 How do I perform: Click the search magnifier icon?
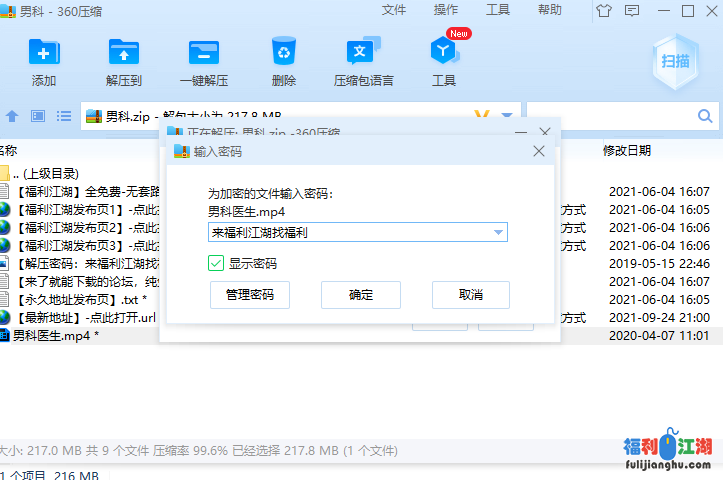[704, 116]
